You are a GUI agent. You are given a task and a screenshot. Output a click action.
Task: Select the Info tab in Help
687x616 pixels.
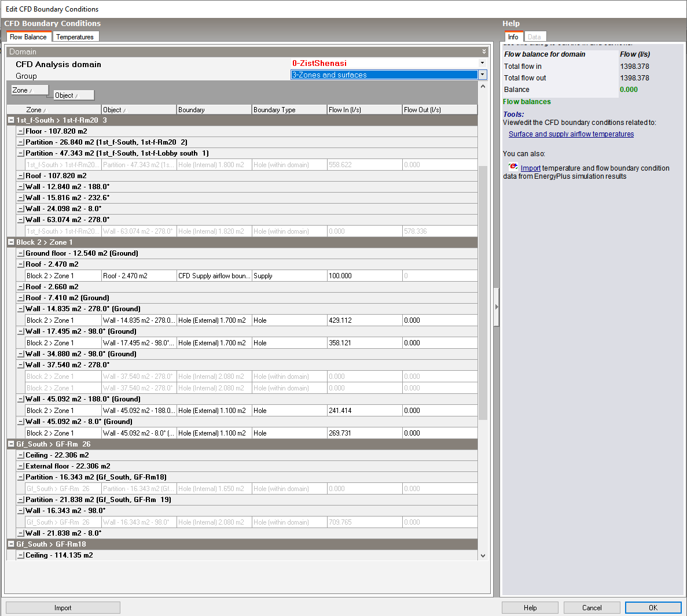513,37
